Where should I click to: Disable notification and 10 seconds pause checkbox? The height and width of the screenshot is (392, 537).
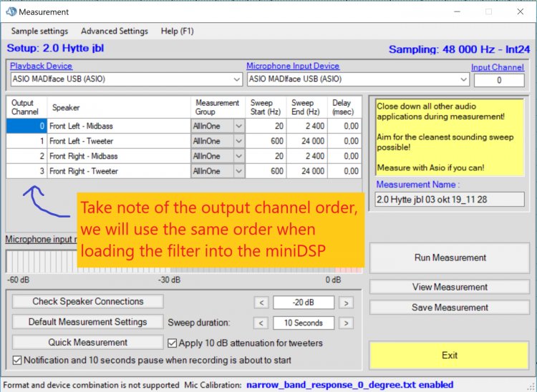pos(18,360)
